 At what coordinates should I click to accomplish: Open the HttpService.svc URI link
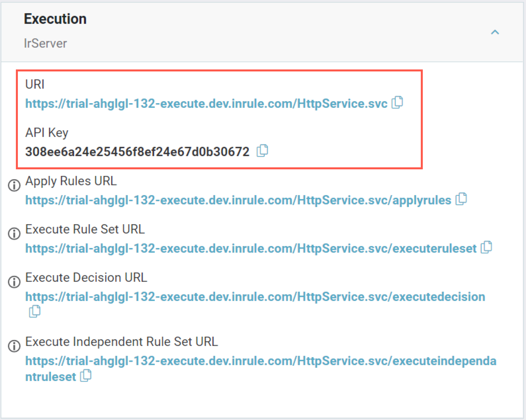(x=206, y=104)
